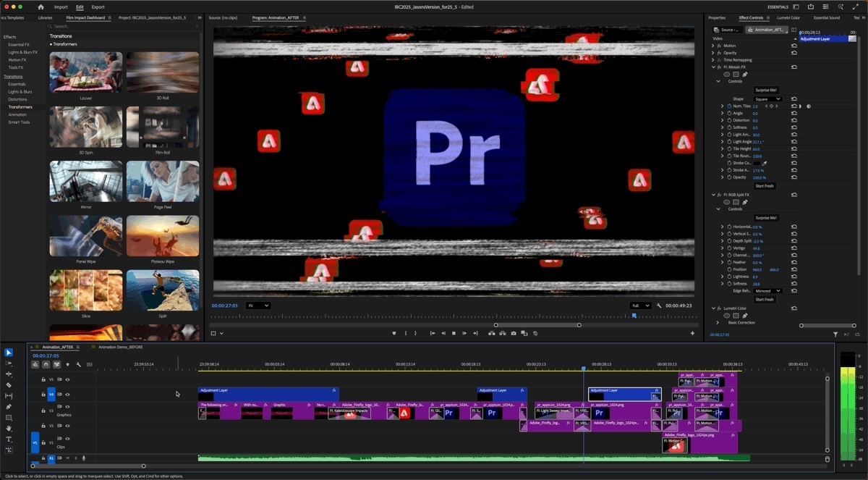868x480 pixels.
Task: Enable voice-over record on A1
Action: (x=84, y=458)
